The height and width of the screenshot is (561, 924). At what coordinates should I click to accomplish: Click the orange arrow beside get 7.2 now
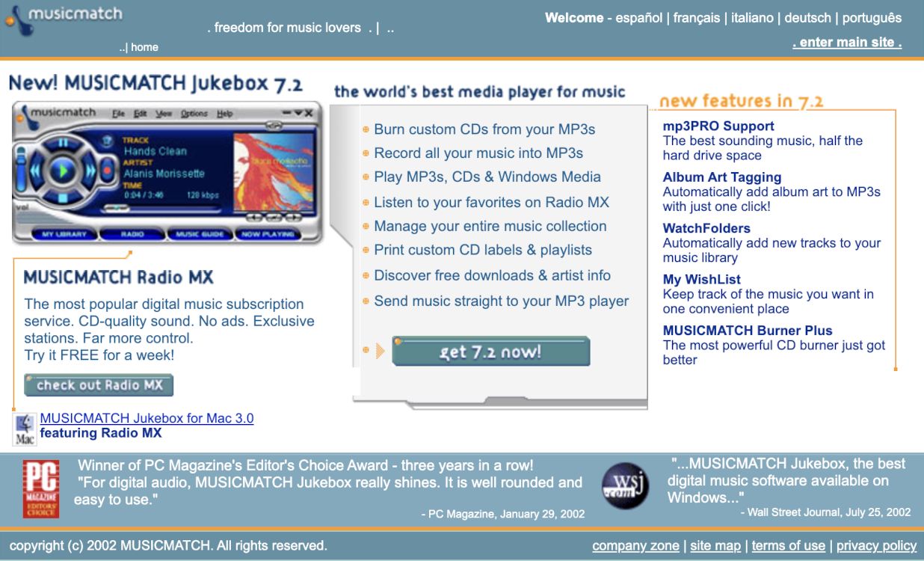click(381, 350)
